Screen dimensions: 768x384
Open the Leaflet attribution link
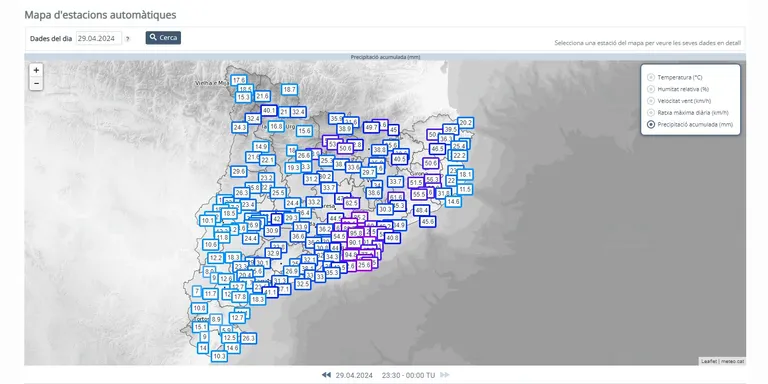[709, 361]
